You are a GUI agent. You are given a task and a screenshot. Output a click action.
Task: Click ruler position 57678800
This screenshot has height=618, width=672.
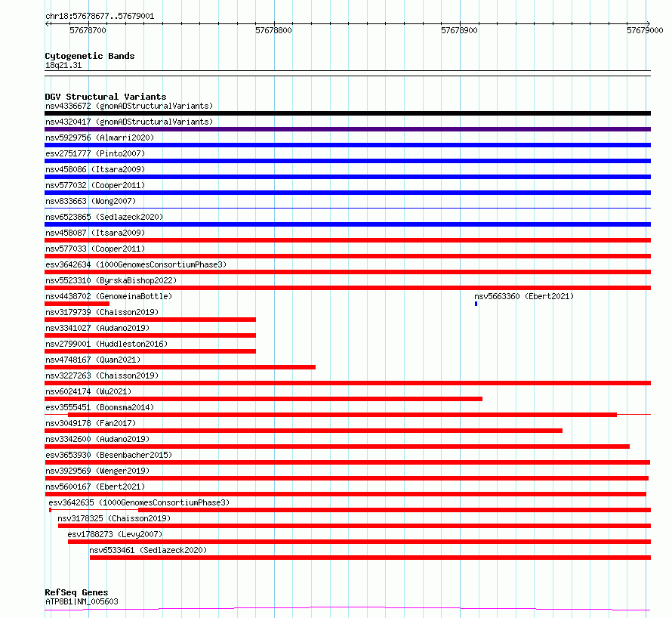click(x=273, y=30)
